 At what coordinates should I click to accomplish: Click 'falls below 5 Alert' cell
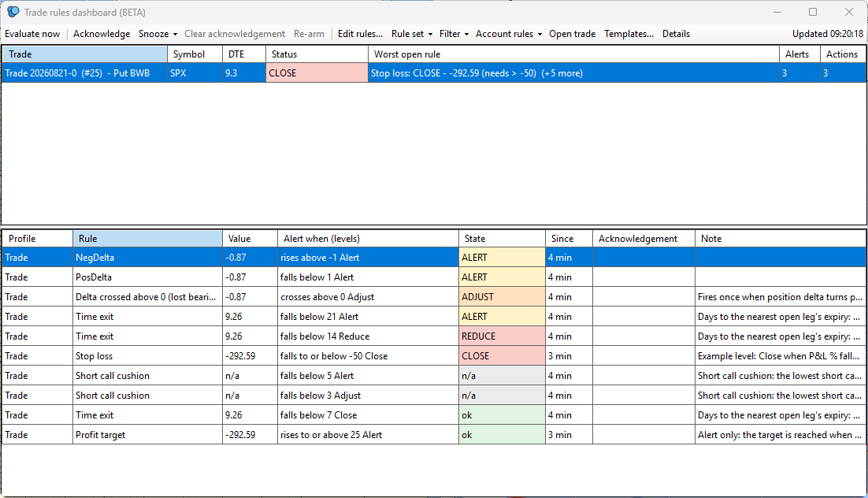click(368, 376)
